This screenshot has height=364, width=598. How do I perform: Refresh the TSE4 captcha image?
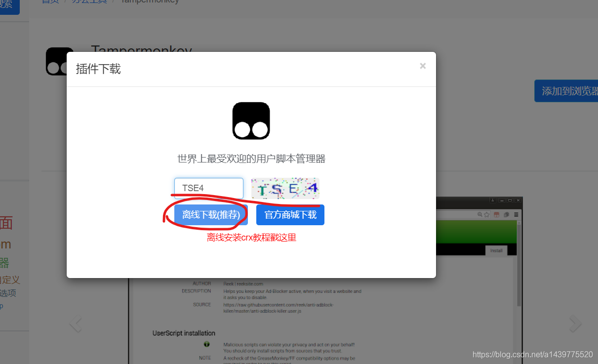pyautogui.click(x=285, y=188)
